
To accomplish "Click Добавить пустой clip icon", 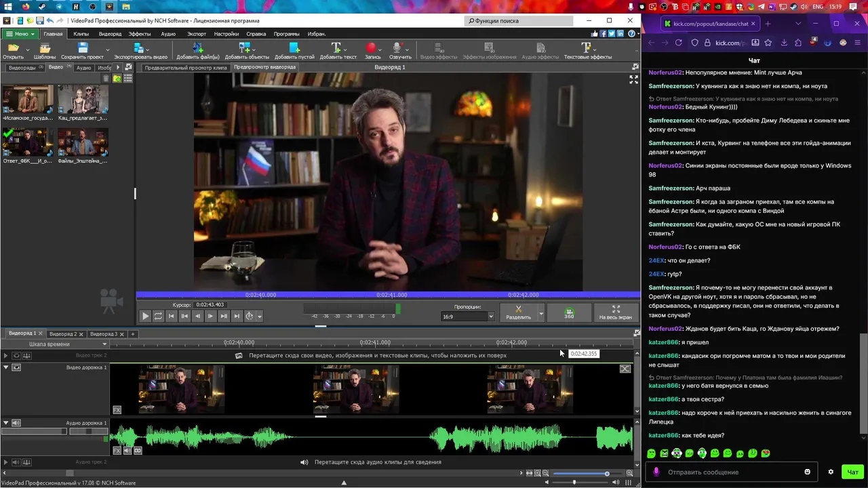I will pos(294,48).
